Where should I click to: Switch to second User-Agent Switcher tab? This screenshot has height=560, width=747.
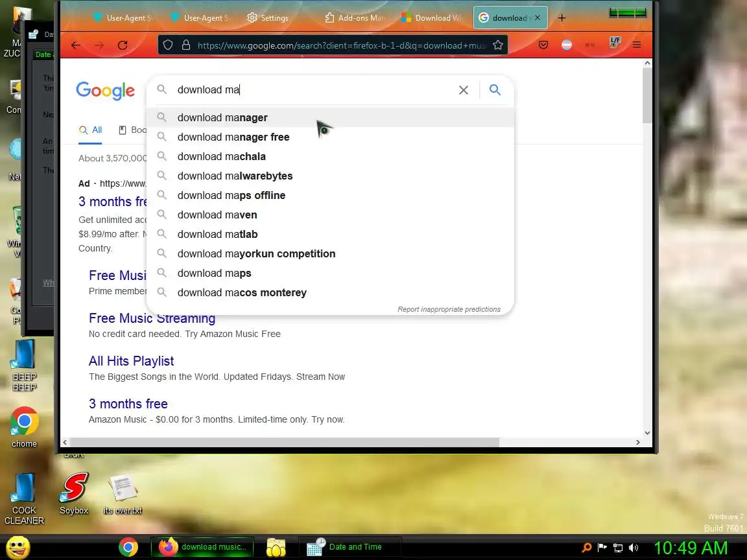200,18
